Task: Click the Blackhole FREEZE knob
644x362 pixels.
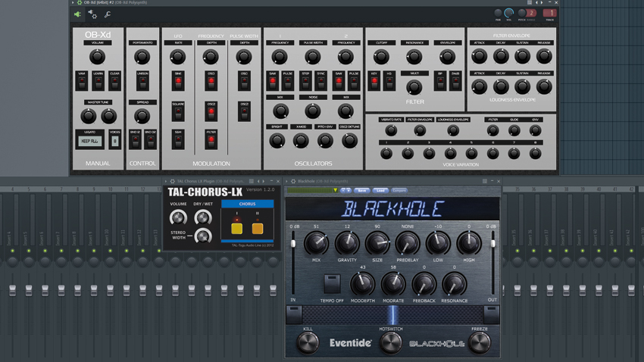Action: click(480, 343)
